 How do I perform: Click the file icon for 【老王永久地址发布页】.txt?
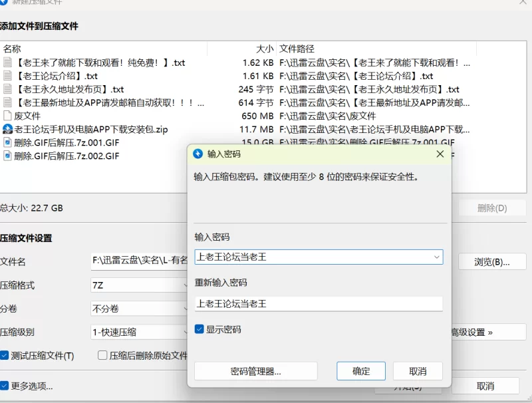point(7,89)
